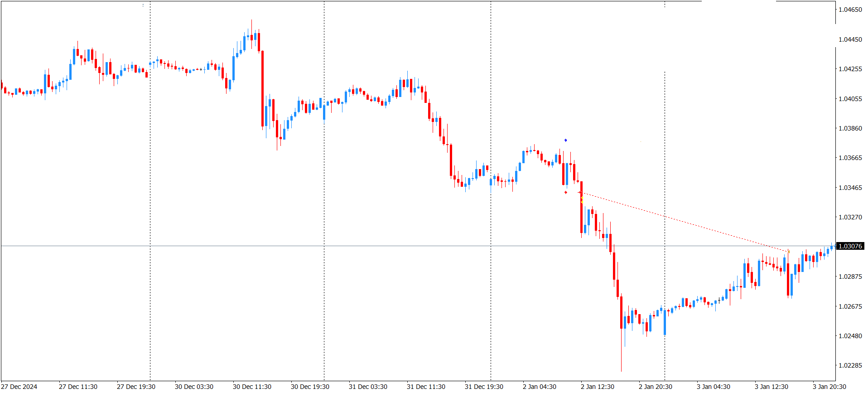Click the highlighted current price label 1.03076
Viewport: 868px width, 393px height.
tap(850, 246)
